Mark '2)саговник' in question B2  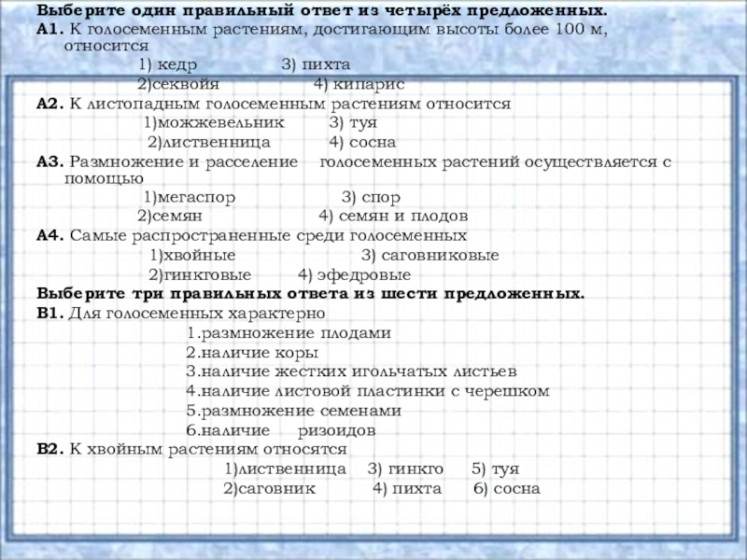270,488
